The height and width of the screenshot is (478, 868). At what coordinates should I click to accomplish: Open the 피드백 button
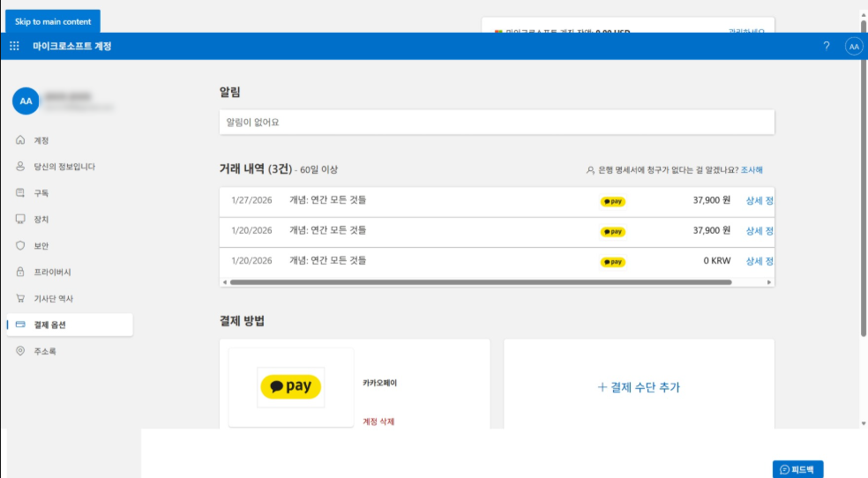coord(797,469)
